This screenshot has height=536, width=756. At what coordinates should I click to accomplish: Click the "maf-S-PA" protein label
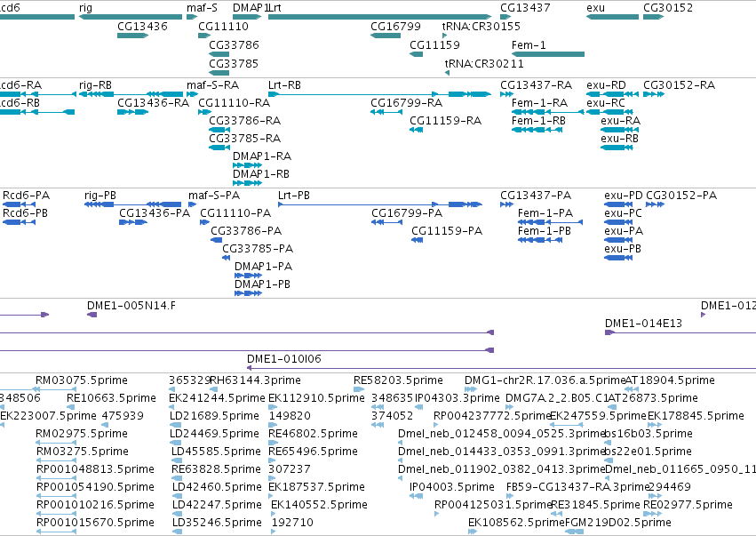point(214,196)
